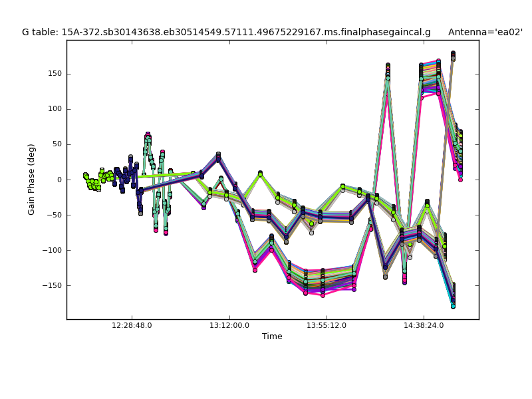
Task: Click the 150 y-axis tick label
Action: (x=55, y=73)
